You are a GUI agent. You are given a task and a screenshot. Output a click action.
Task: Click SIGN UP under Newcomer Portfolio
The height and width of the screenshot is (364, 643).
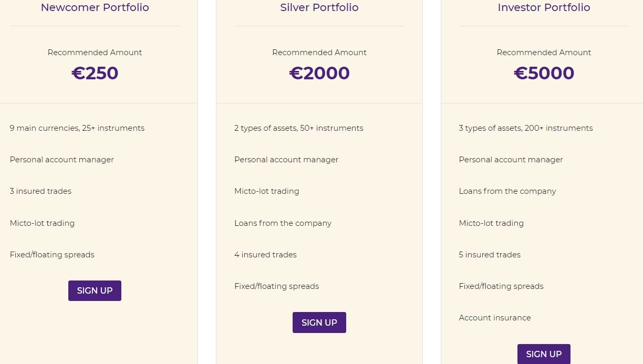point(95,290)
